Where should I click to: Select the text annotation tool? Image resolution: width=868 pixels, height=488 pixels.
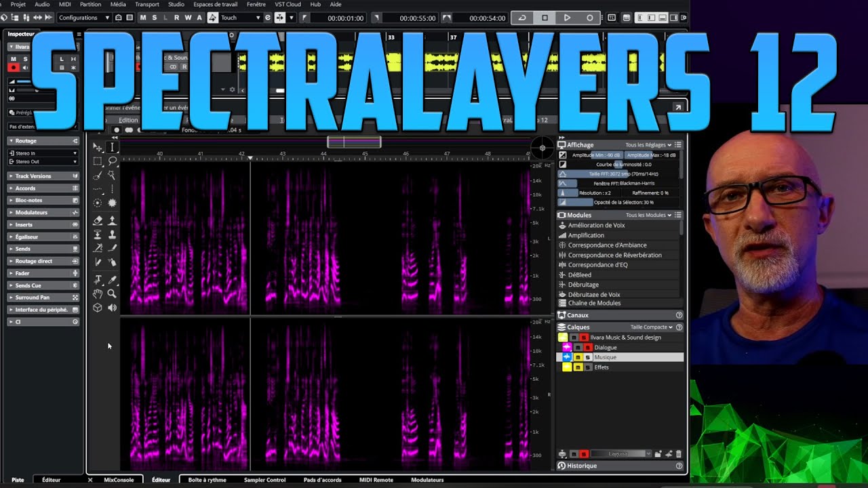(x=98, y=279)
